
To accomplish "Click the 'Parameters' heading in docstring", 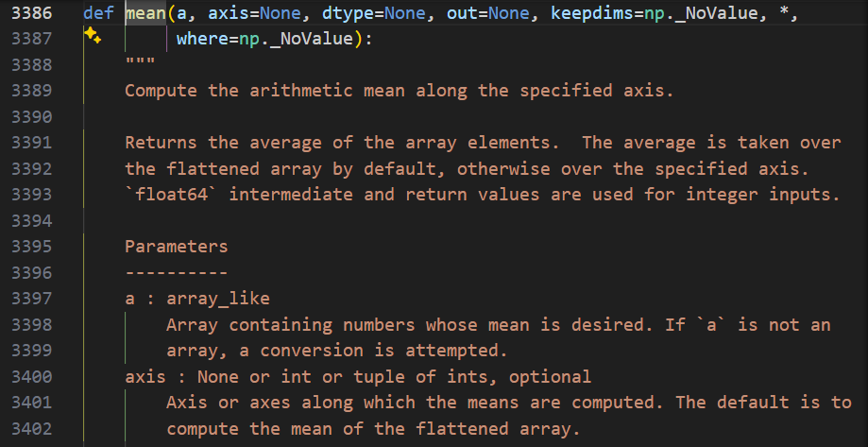I will point(176,247).
